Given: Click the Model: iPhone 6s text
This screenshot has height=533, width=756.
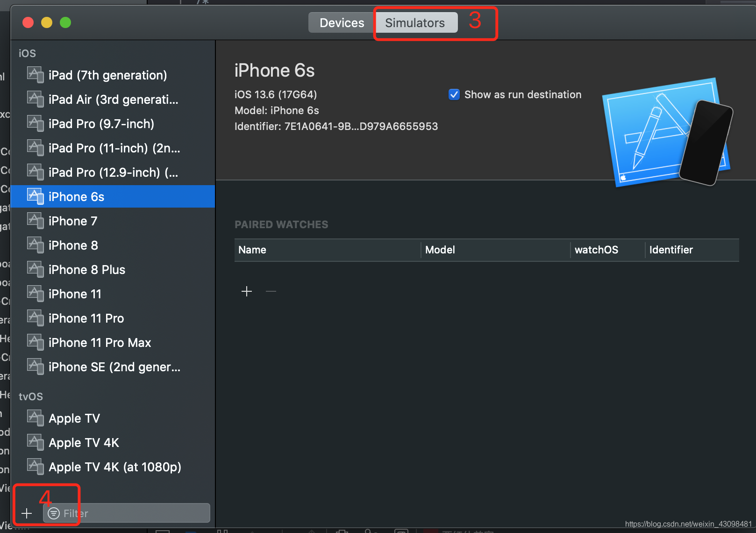Looking at the screenshot, I should [x=277, y=110].
